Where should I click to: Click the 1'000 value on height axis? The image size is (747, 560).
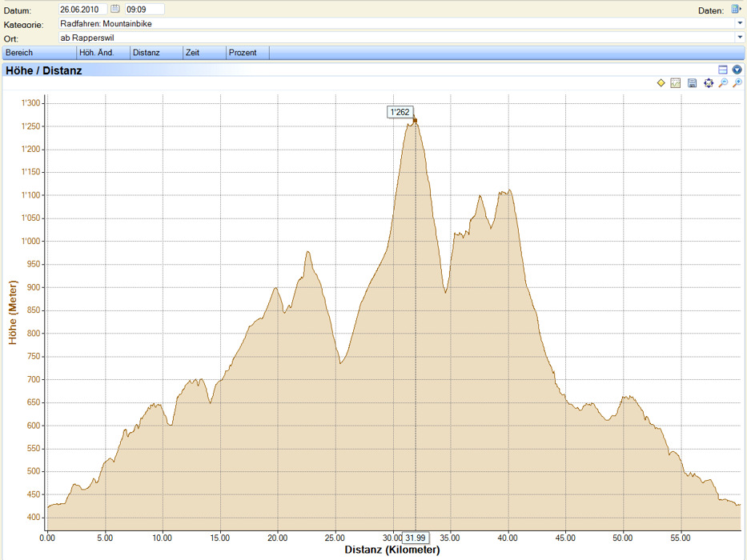(31, 241)
